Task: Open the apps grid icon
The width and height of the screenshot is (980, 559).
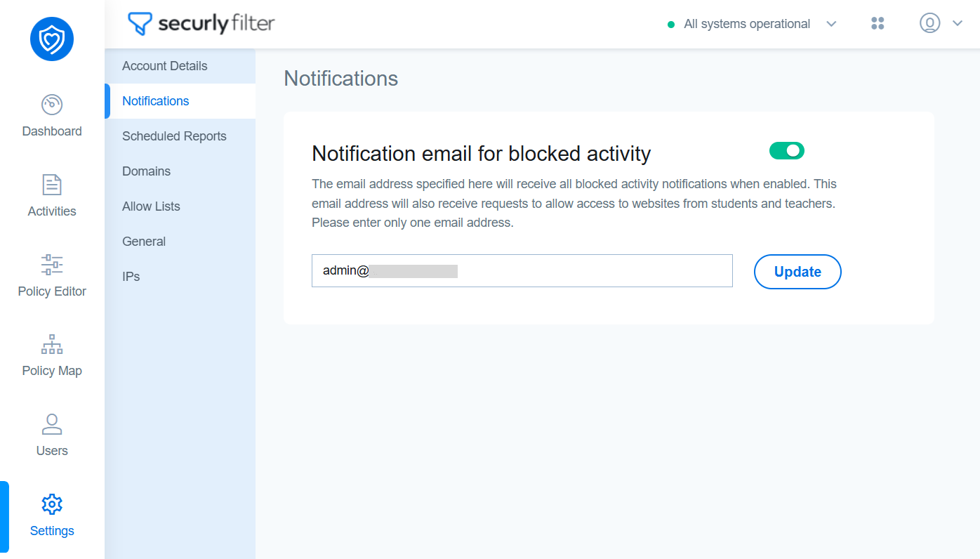Action: point(878,23)
